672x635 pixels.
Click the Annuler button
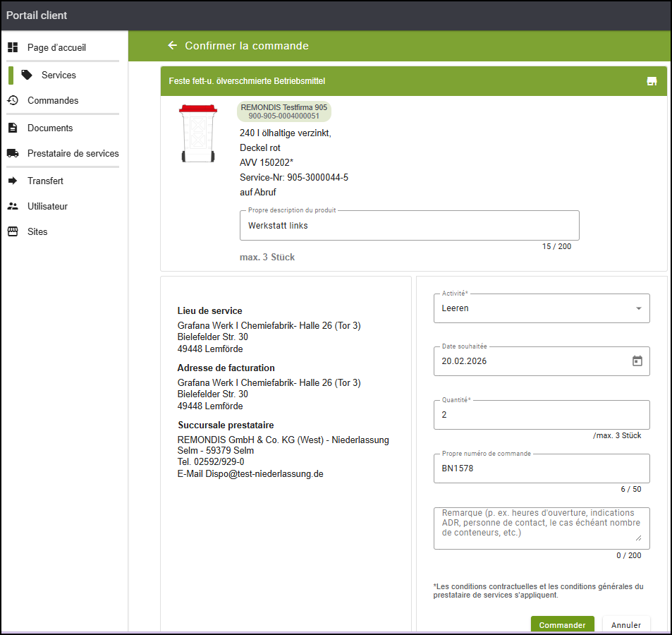click(625, 625)
